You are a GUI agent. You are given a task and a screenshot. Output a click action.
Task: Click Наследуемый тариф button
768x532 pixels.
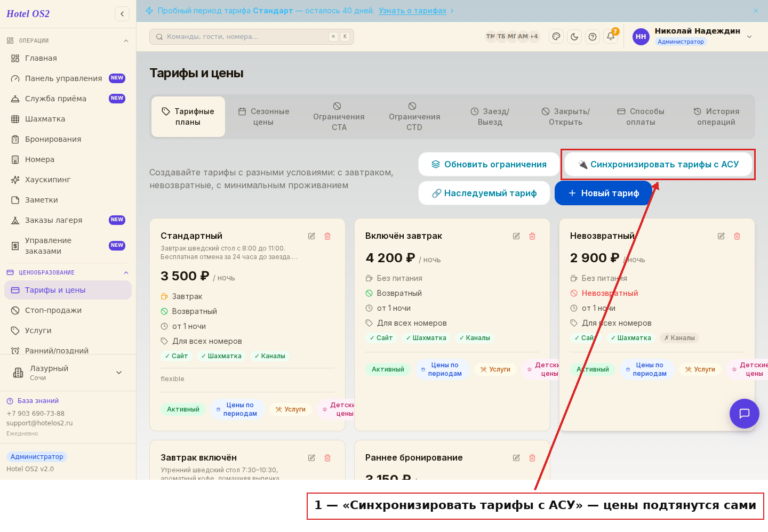484,193
